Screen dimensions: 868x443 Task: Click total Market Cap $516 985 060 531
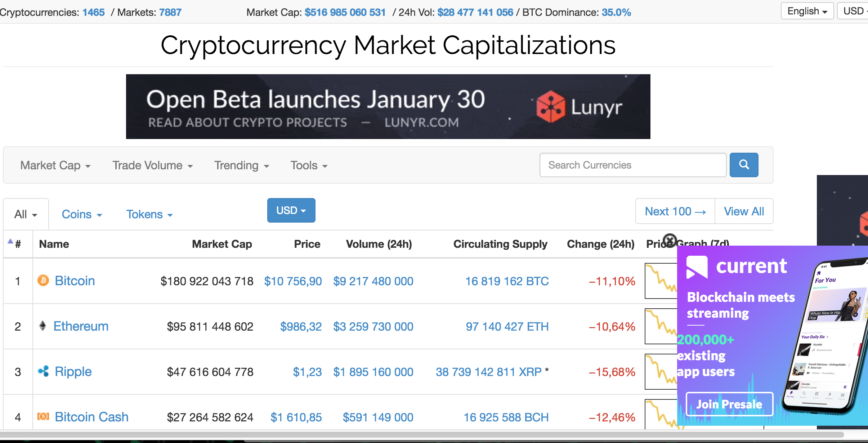coord(345,12)
